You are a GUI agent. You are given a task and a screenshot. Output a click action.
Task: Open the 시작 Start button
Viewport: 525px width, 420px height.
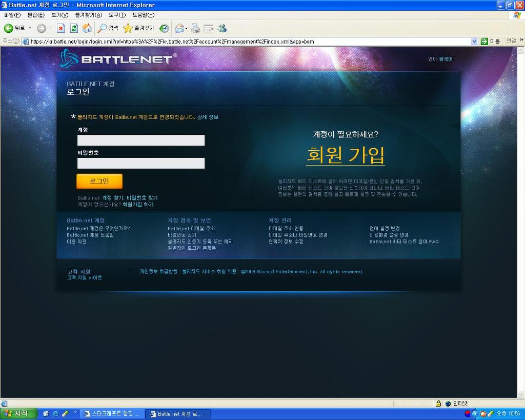point(18,414)
